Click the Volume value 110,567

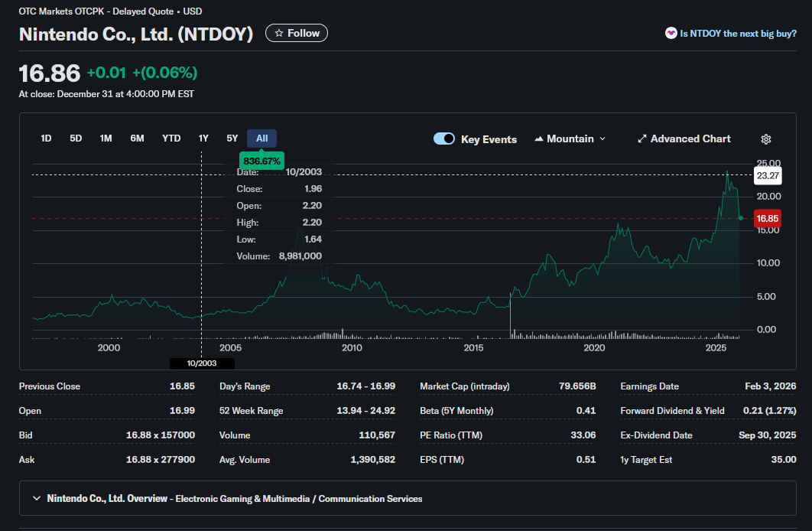click(377, 435)
